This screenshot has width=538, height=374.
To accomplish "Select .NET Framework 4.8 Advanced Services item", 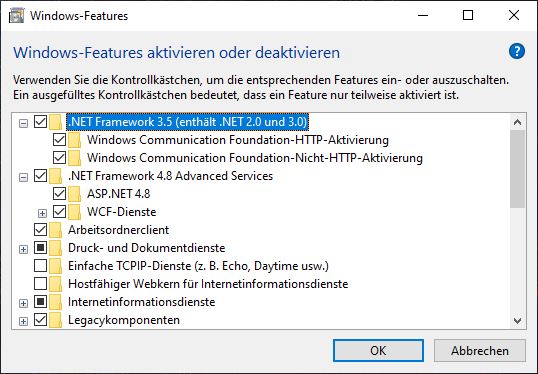I will (x=171, y=176).
